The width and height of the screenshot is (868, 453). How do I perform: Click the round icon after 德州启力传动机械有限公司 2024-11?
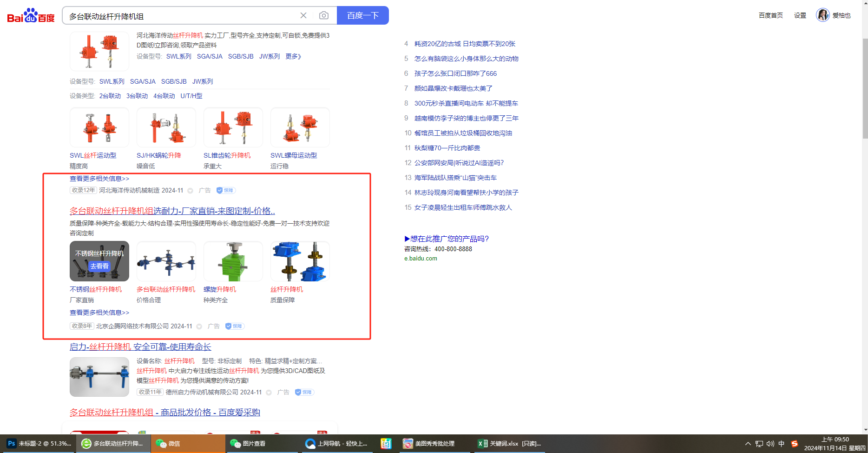click(x=269, y=393)
